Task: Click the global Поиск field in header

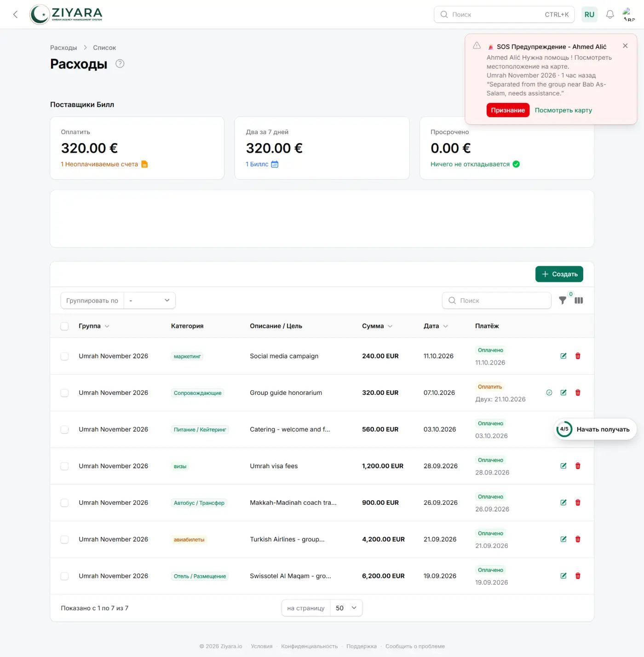Action: (505, 14)
